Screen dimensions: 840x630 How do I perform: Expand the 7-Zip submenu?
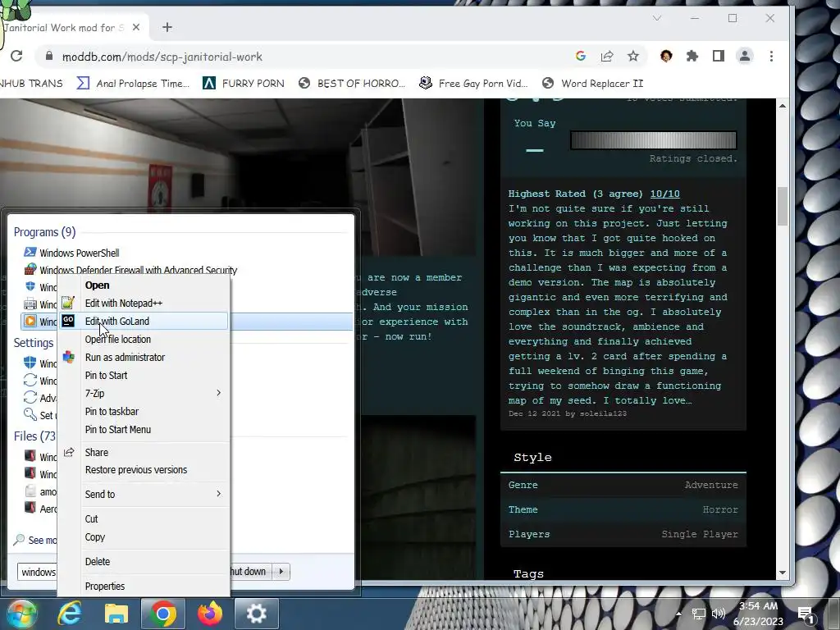point(144,393)
